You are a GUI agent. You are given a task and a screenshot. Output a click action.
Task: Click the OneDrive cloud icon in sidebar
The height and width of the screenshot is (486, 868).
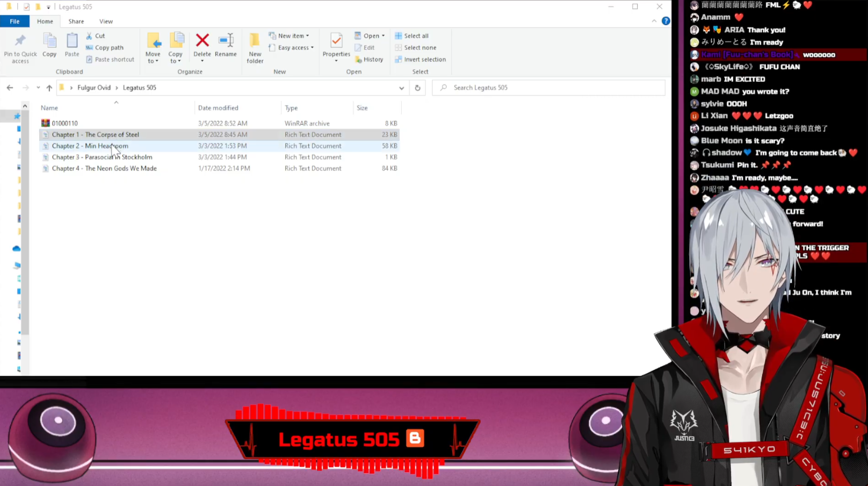17,248
